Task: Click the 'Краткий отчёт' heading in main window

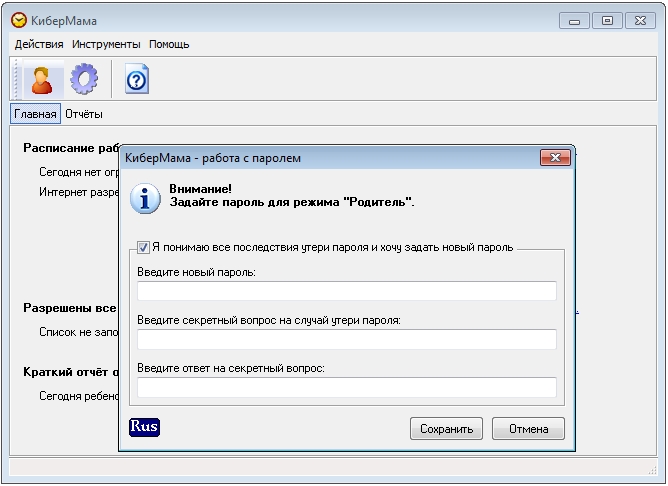Action: click(71, 372)
